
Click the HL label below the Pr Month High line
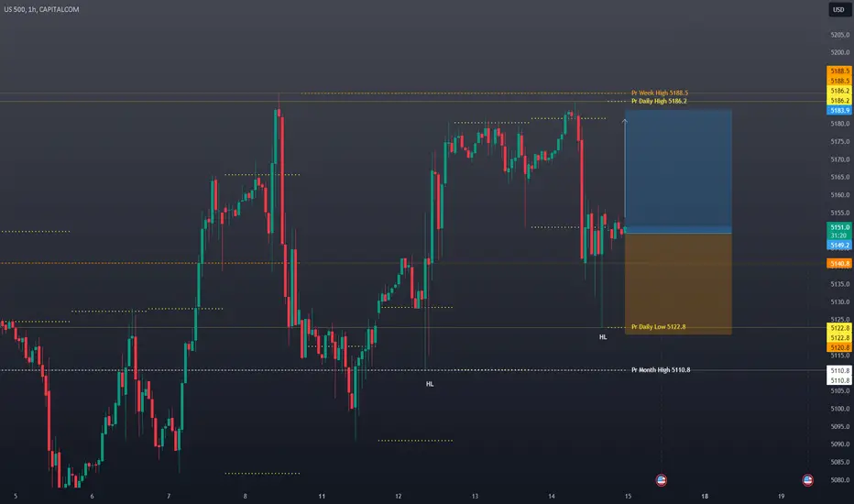(x=430, y=384)
